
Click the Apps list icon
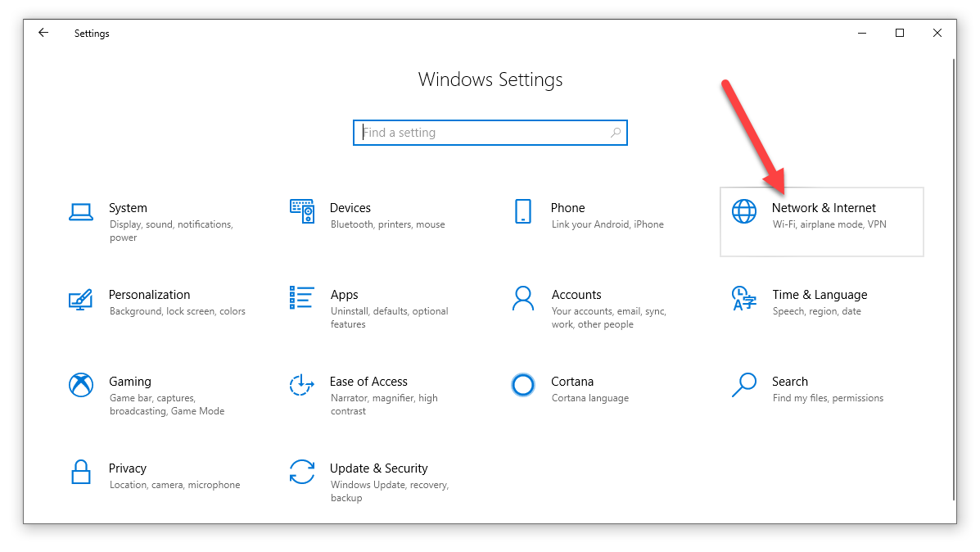coord(301,298)
